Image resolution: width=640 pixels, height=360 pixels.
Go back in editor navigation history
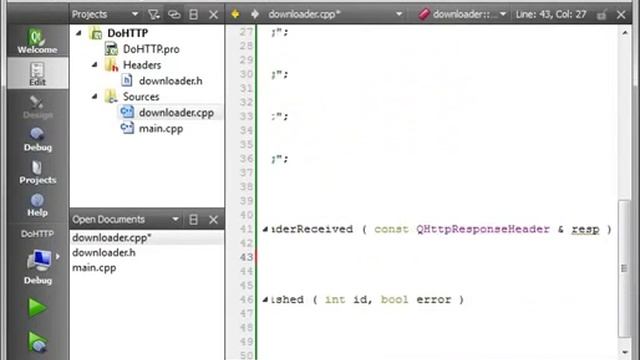(235, 14)
